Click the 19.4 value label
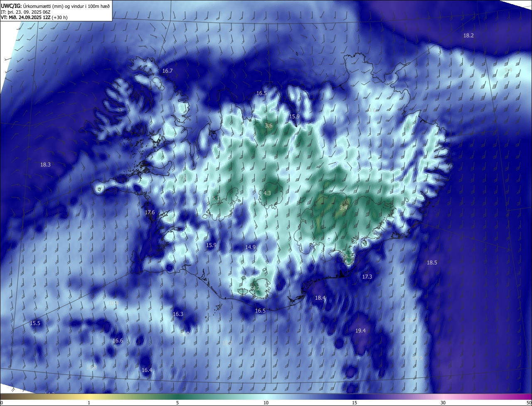The image size is (532, 406). (360, 331)
